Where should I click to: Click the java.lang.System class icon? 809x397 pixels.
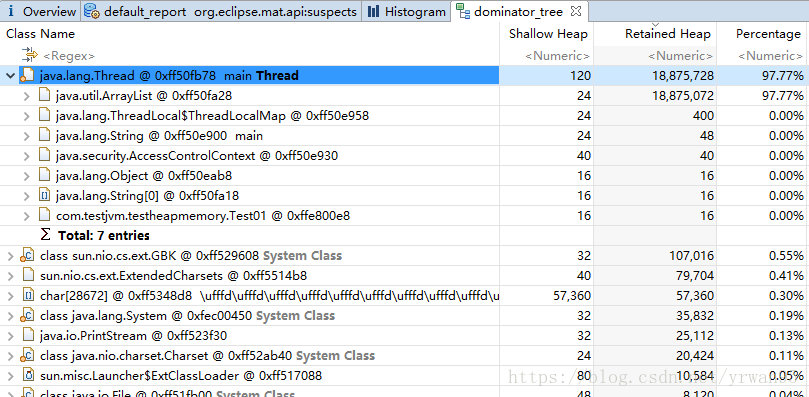[x=28, y=315]
